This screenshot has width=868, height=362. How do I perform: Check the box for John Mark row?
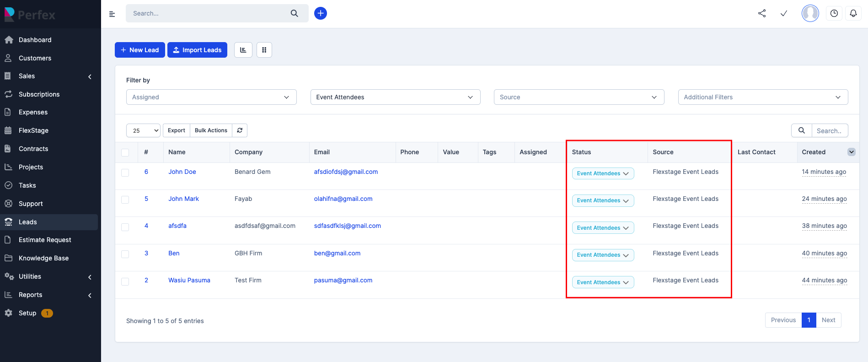tap(125, 200)
